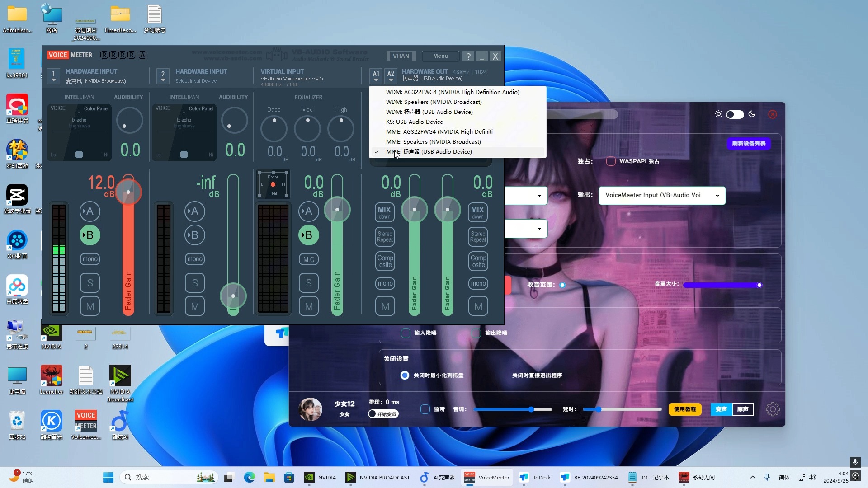Click the right bus mono button
Image resolution: width=868 pixels, height=488 pixels.
pyautogui.click(x=478, y=283)
